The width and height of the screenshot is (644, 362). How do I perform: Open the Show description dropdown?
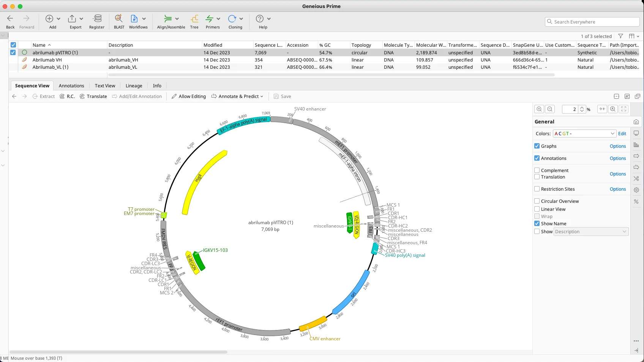click(590, 231)
